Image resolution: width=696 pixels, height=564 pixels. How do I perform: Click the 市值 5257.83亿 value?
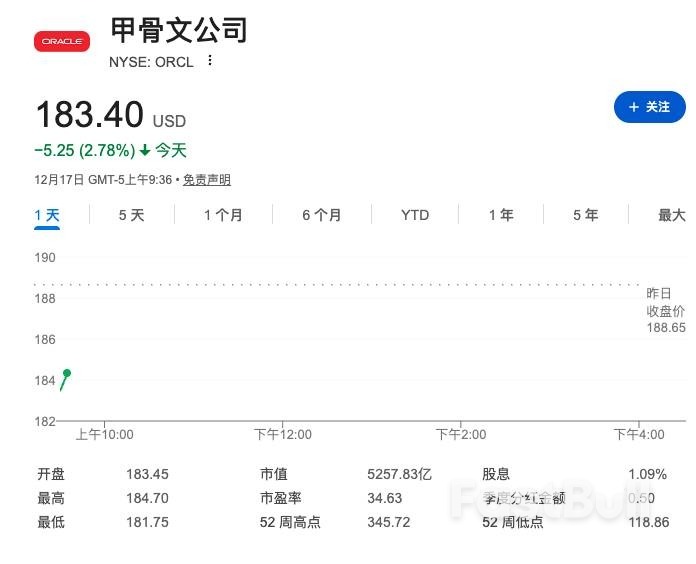point(399,474)
